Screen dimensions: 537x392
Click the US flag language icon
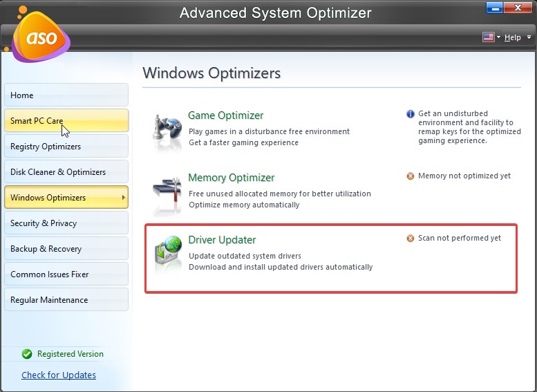(x=488, y=37)
